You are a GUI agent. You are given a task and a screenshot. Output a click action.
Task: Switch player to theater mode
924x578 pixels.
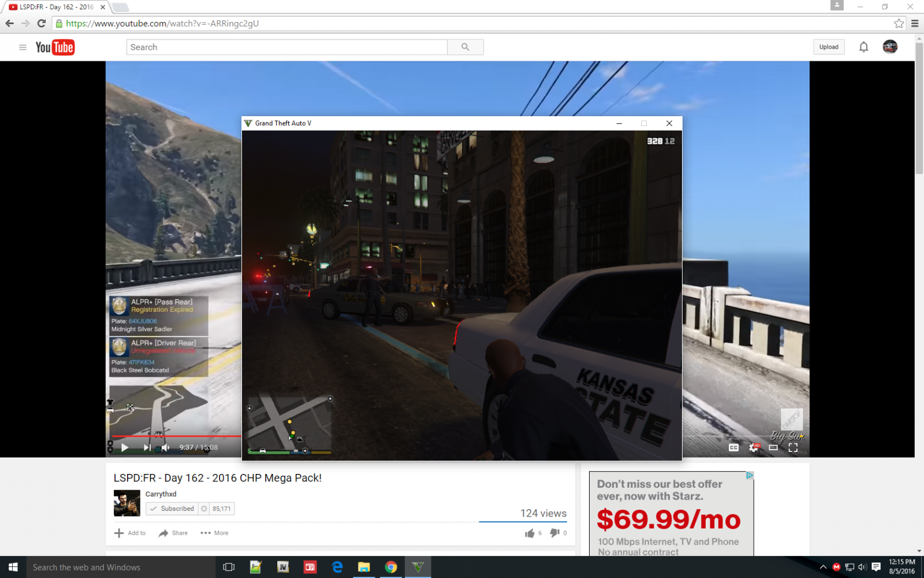[773, 447]
